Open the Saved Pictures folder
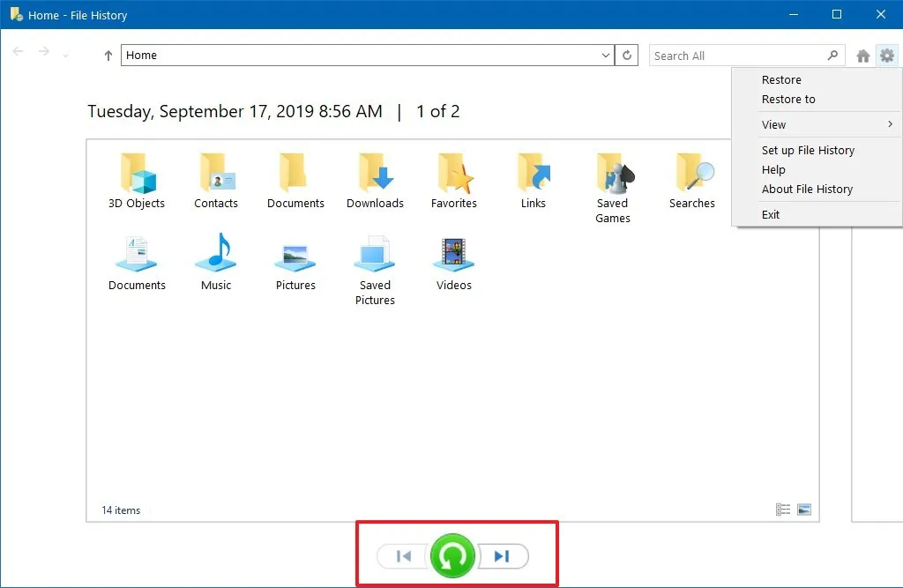This screenshot has width=903, height=588. point(374,256)
